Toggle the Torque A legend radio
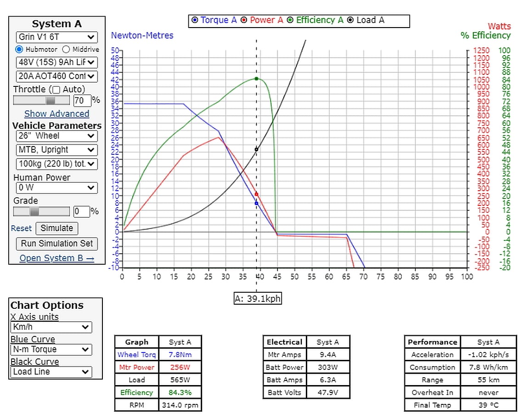 tap(195, 20)
